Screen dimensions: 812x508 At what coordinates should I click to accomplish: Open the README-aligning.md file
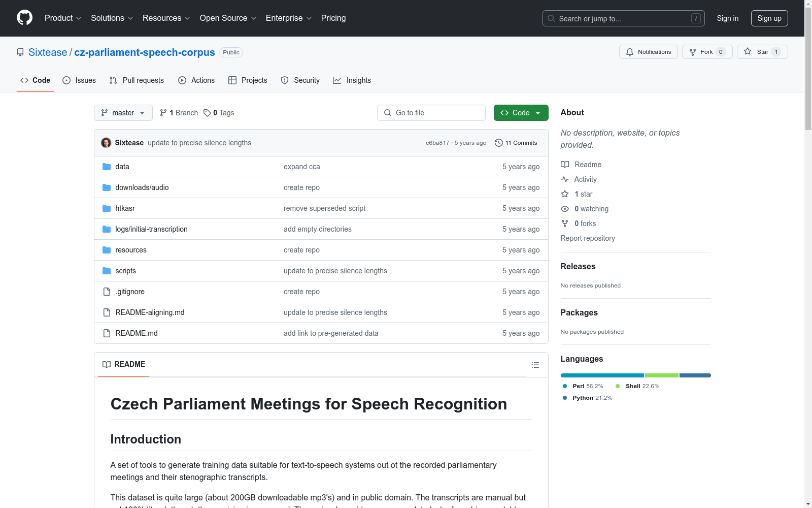point(150,312)
